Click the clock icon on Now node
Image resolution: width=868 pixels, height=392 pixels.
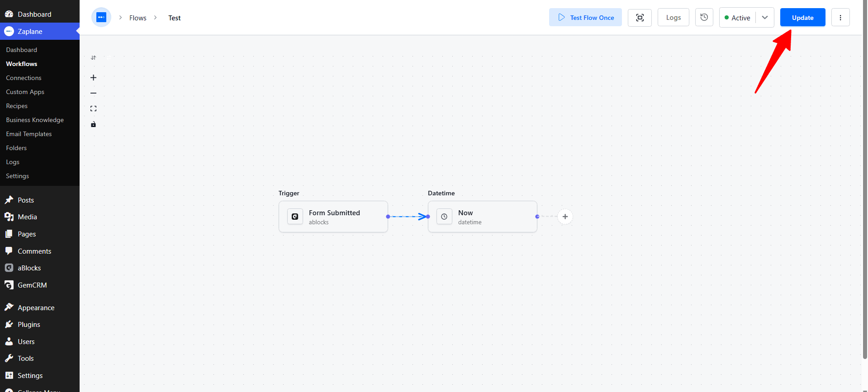point(444,217)
